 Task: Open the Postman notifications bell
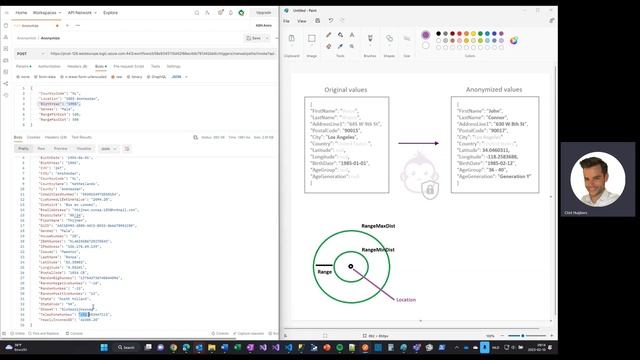[x=231, y=13]
